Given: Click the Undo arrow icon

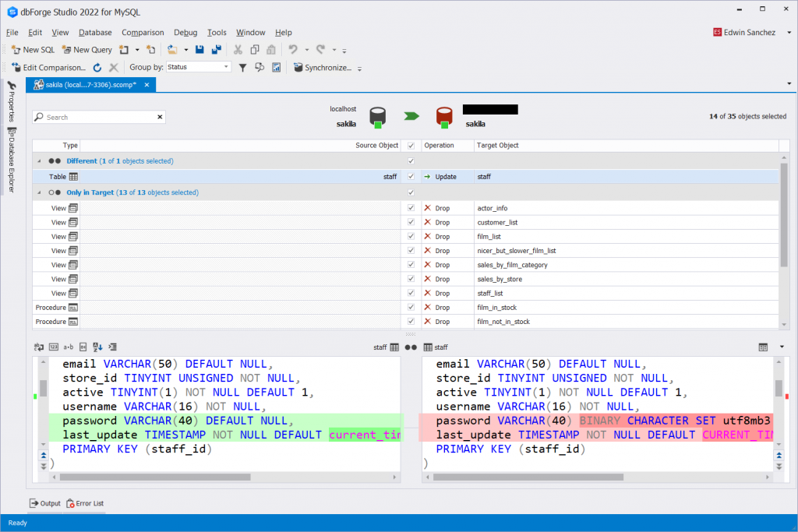Looking at the screenshot, I should [293, 50].
